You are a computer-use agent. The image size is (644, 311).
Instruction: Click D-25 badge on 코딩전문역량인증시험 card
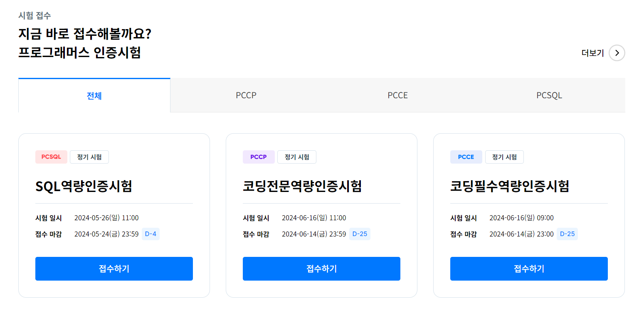click(x=360, y=234)
